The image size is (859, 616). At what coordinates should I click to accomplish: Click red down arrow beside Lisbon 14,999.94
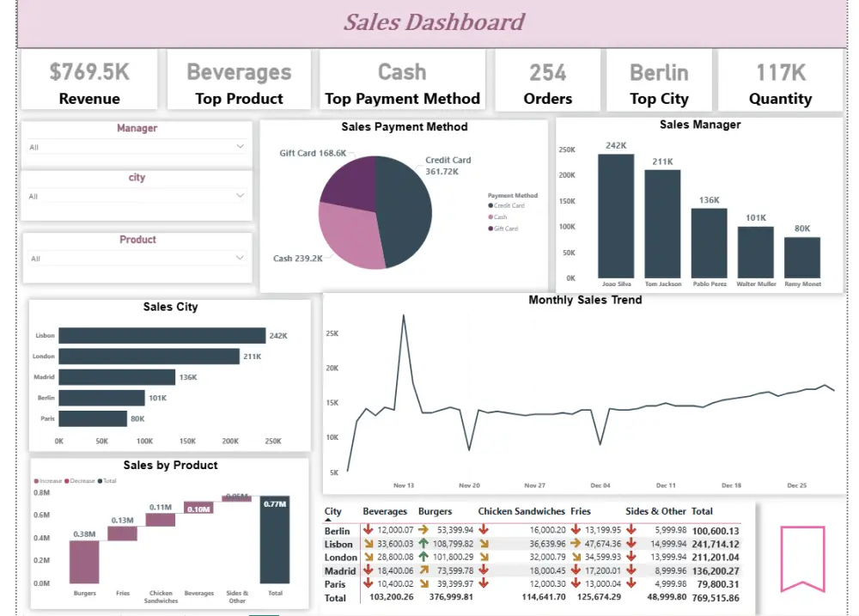(x=631, y=544)
